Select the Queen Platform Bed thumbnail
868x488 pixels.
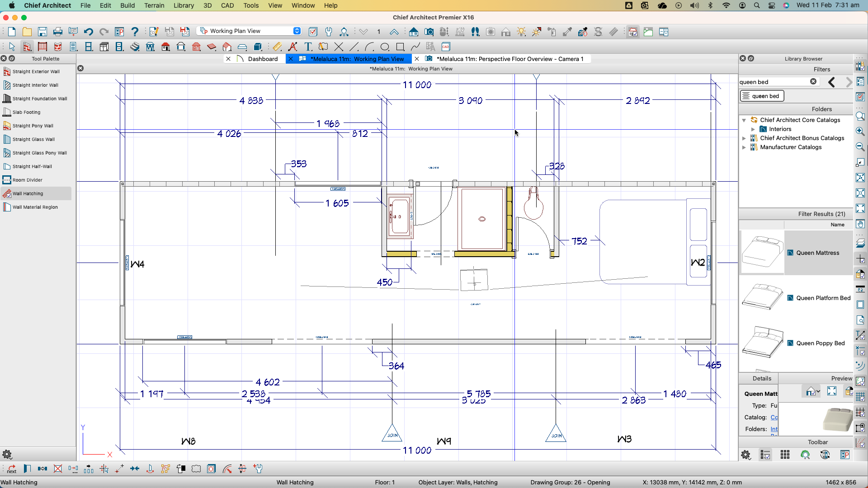(762, 297)
